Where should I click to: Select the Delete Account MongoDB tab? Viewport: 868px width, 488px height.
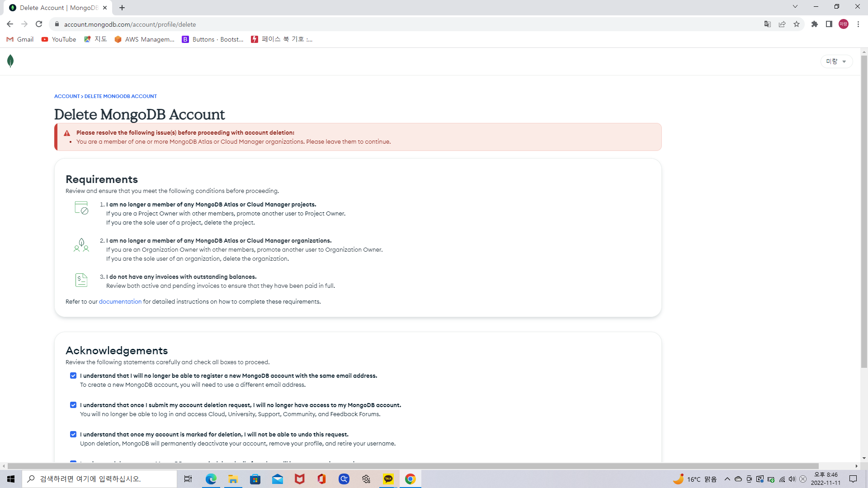(x=59, y=8)
